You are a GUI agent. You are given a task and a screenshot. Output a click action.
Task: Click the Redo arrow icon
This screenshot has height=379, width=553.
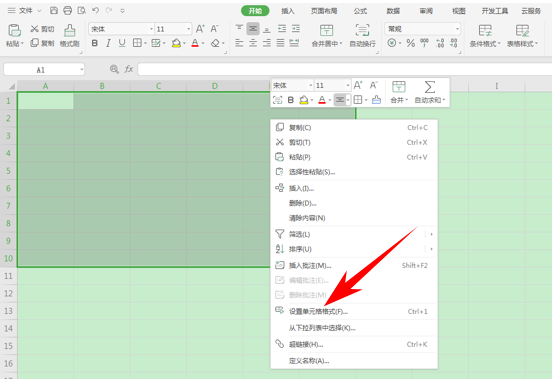(109, 11)
